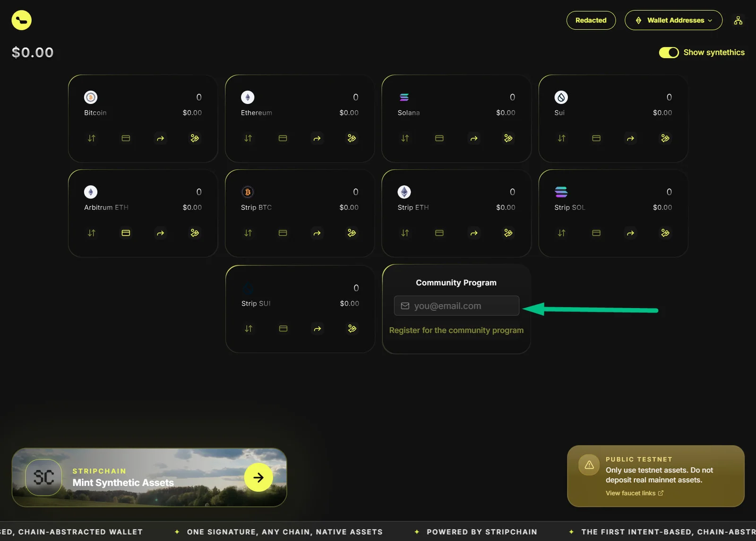Viewport: 756px width, 541px height.
Task: Click the Solana coin logo
Action: pos(404,97)
